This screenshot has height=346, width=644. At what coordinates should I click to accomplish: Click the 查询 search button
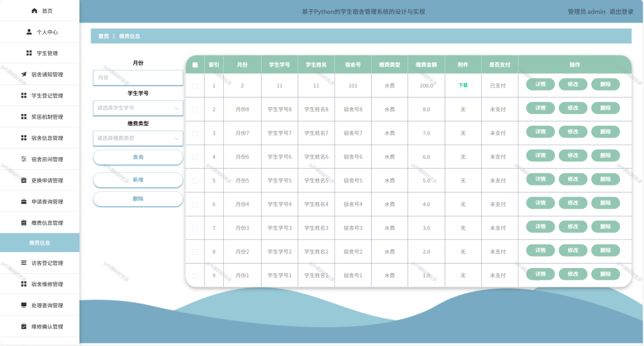tap(138, 157)
